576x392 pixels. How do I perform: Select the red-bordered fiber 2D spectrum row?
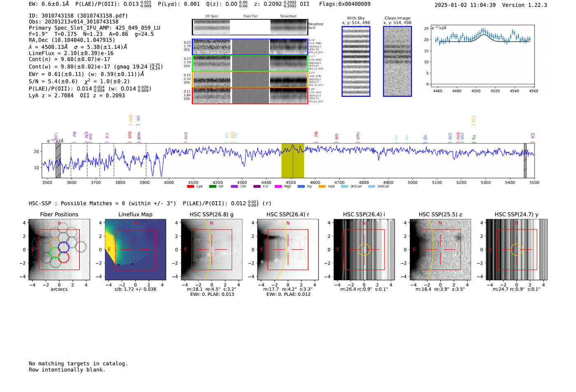pyautogui.click(x=250, y=95)
